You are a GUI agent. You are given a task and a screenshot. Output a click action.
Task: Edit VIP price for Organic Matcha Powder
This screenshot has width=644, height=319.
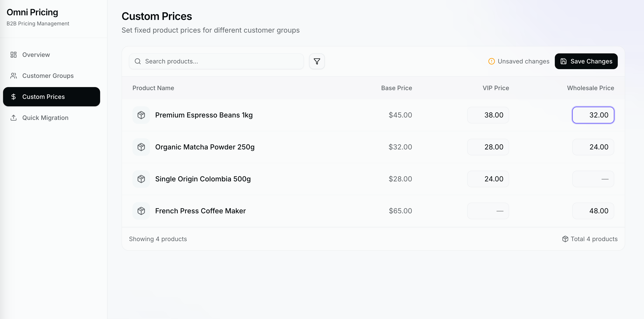click(488, 147)
